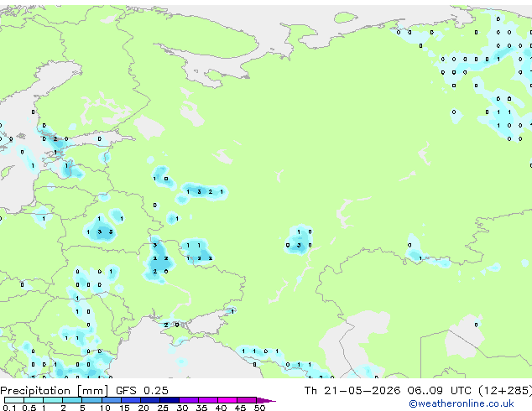532x411 pixels.
Task: Click the legend tick label 0.1
Action: (9, 408)
